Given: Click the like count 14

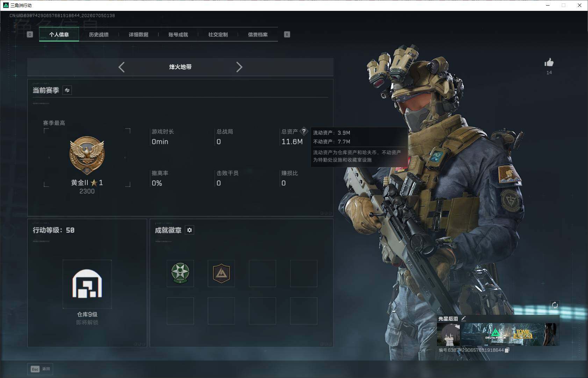Looking at the screenshot, I should point(549,73).
